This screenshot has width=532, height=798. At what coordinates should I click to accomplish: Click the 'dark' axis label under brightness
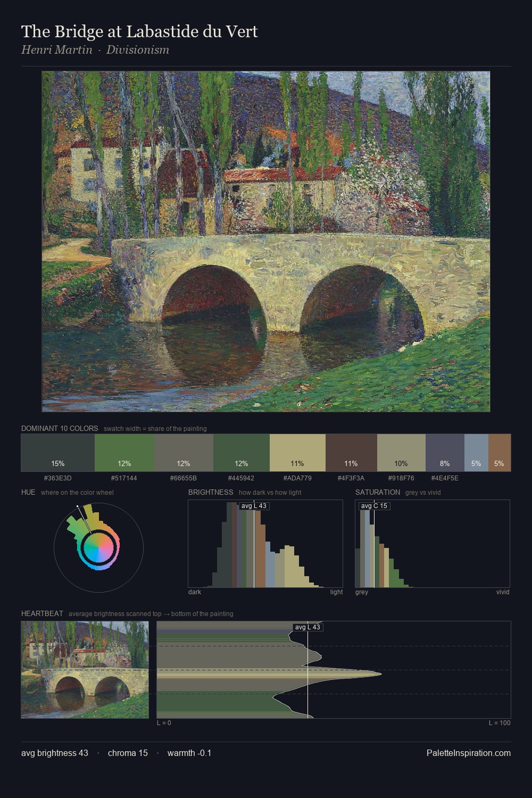(x=195, y=592)
